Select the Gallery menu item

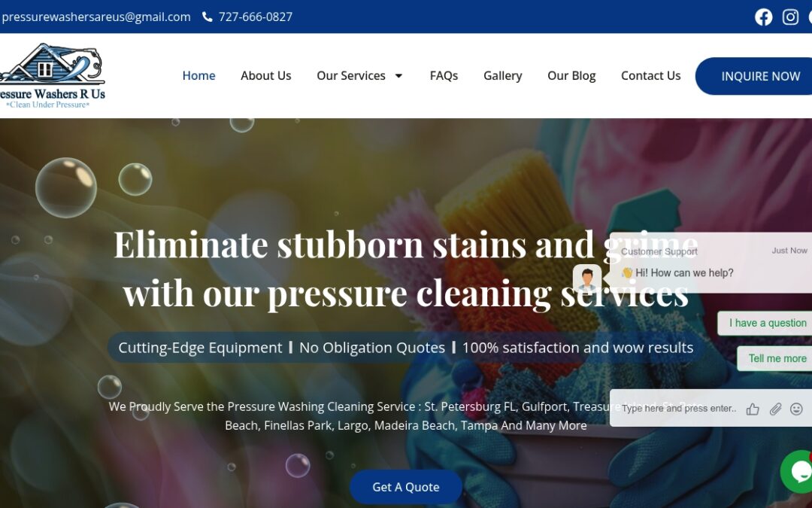point(502,76)
